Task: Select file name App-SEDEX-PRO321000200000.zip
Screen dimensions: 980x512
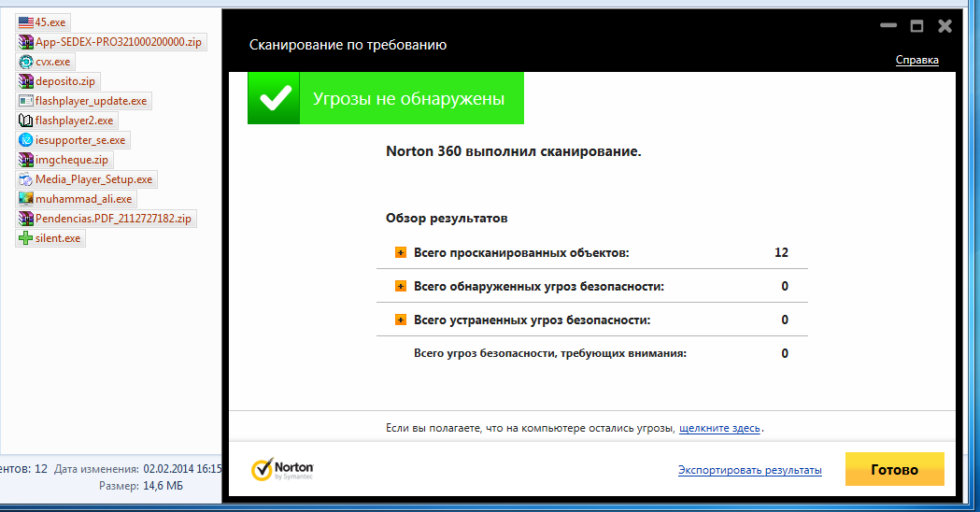Action: point(119,42)
